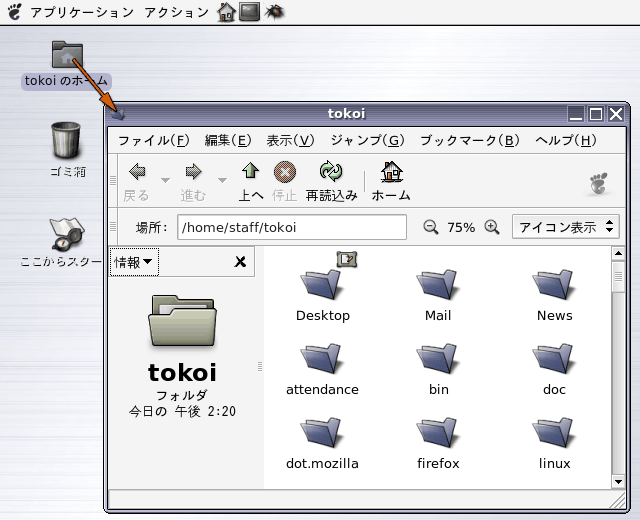Image resolution: width=640 pixels, height=520 pixels.
Task: Click the location bar grip handle
Action: coord(113,226)
